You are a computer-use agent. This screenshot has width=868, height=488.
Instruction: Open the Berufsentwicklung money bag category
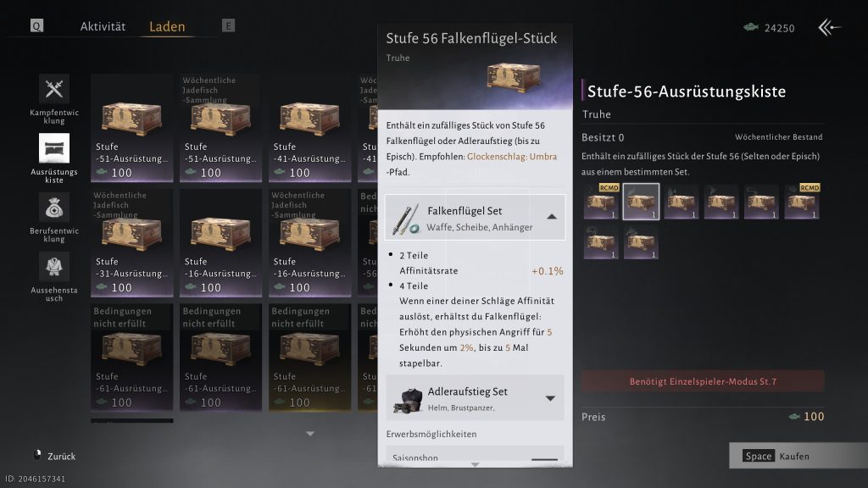pyautogui.click(x=53, y=208)
